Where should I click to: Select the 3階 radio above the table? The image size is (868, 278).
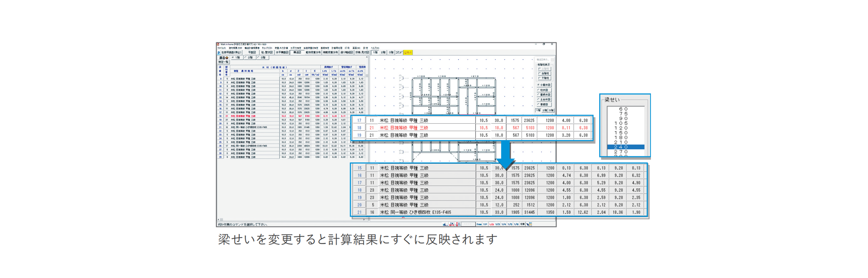263,58
